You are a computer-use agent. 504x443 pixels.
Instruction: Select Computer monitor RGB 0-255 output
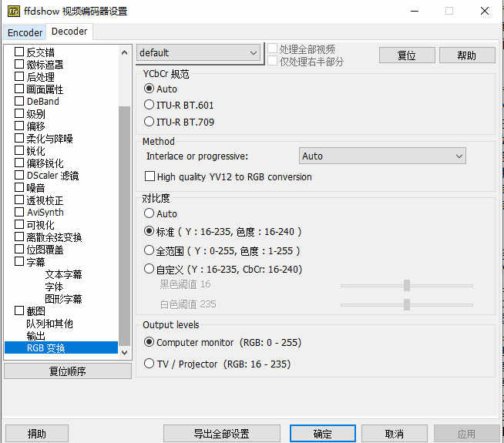(x=149, y=342)
